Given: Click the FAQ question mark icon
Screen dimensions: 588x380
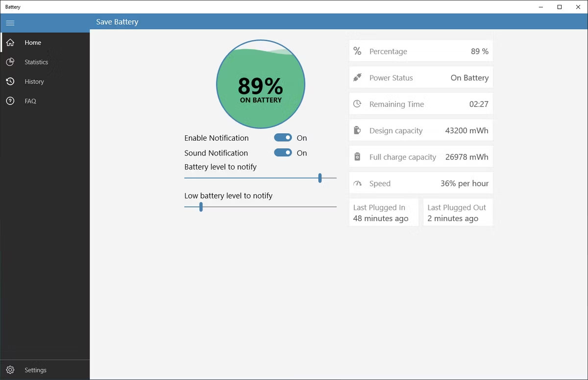Looking at the screenshot, I should click(x=10, y=101).
